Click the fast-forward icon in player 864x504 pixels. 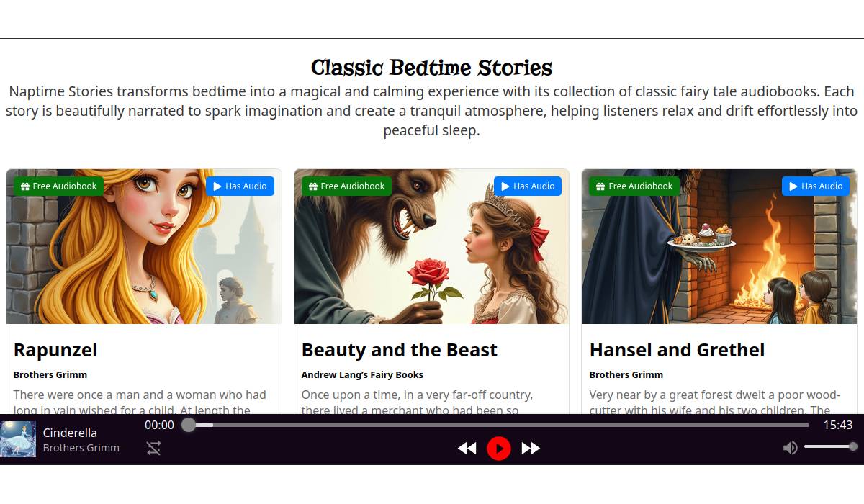531,449
